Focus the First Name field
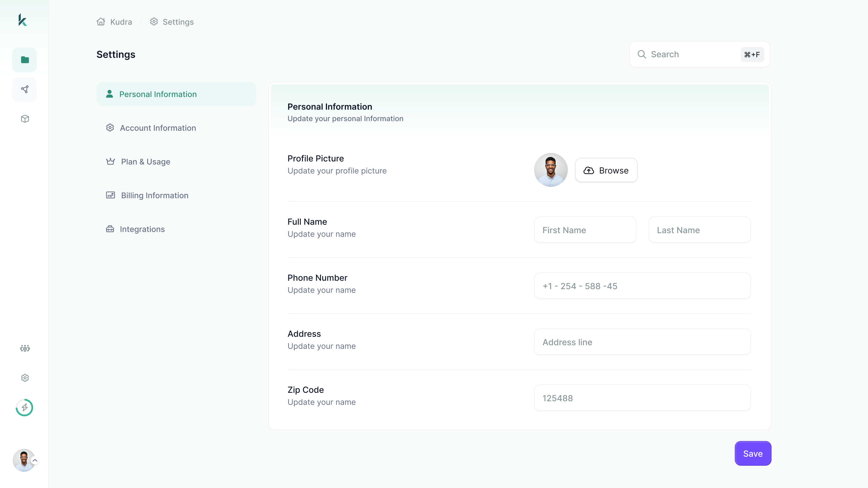 (585, 230)
